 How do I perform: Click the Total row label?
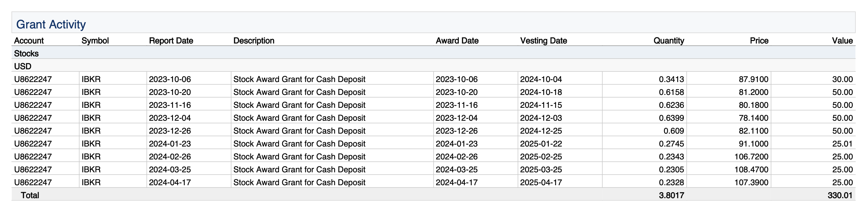[x=30, y=195]
